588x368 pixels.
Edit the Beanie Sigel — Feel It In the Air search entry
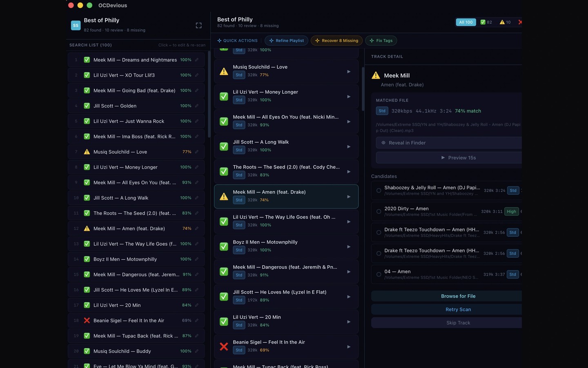[x=197, y=321]
